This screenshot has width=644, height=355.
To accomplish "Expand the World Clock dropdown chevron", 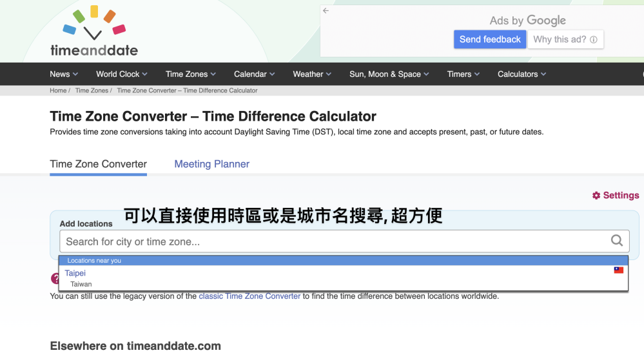I will click(144, 74).
